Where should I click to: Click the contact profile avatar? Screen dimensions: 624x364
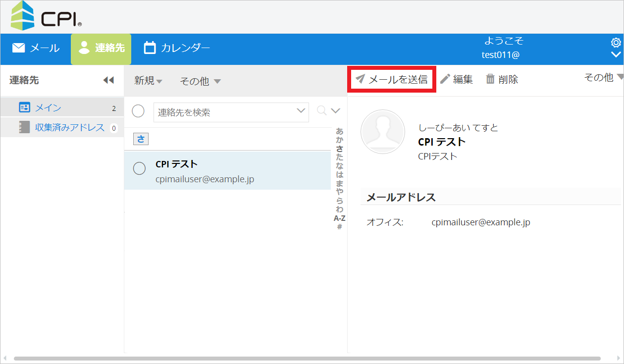coord(383,132)
